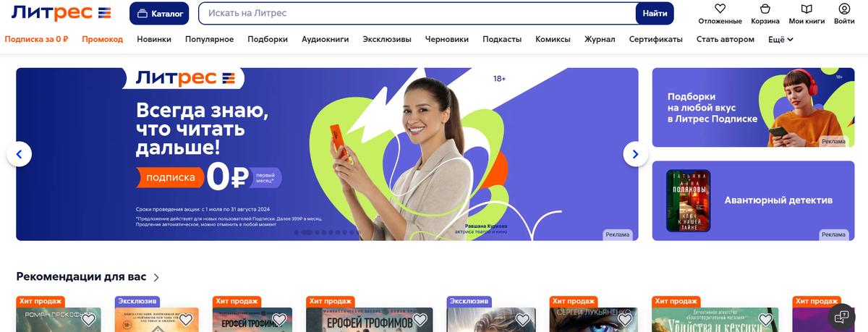Toggle favorite heart on Роман Прокофьев book
Screen dimensions: 868x332
(x=88, y=319)
